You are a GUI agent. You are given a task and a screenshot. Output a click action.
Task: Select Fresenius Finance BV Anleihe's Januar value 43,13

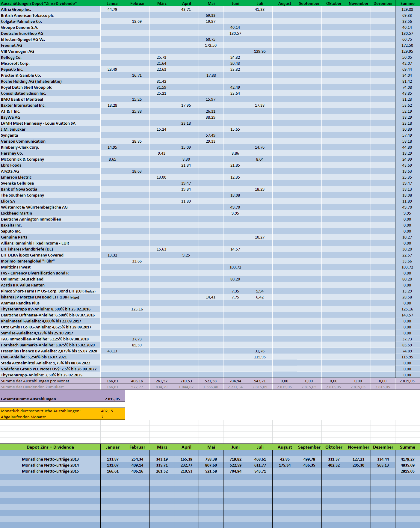(112, 351)
